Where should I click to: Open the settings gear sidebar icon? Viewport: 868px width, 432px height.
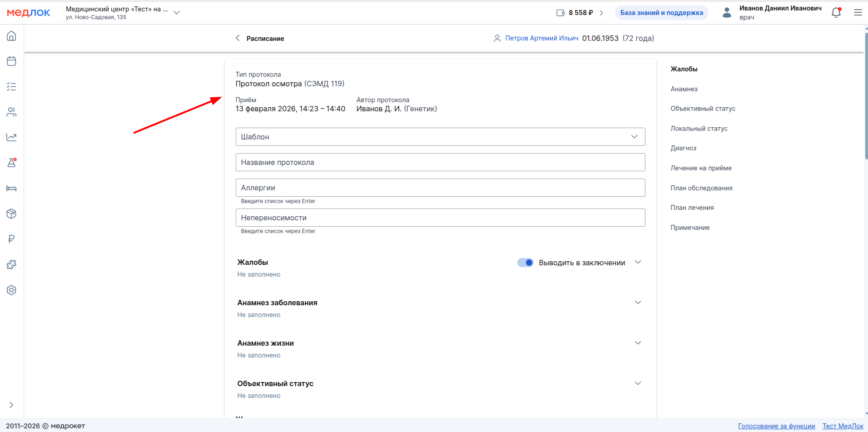click(x=11, y=290)
